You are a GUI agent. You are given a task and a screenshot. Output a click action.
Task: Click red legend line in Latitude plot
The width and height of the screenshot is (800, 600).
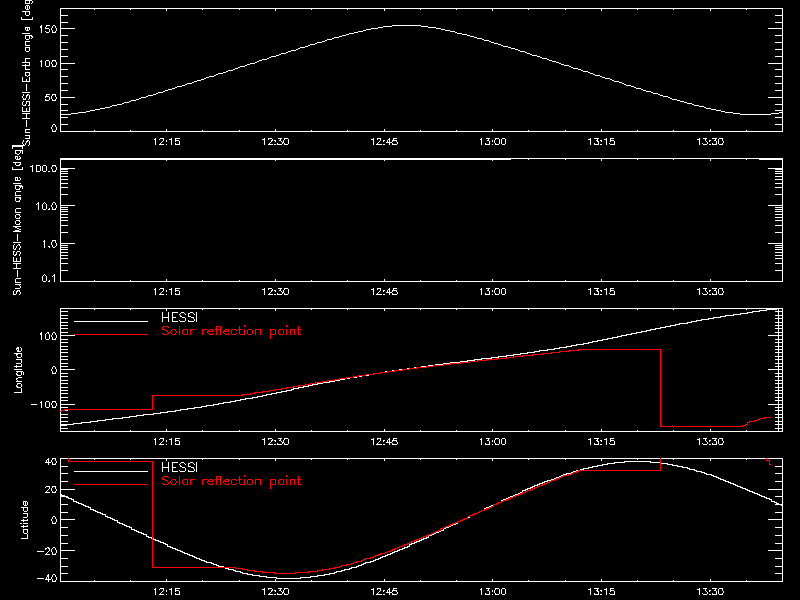click(x=111, y=484)
